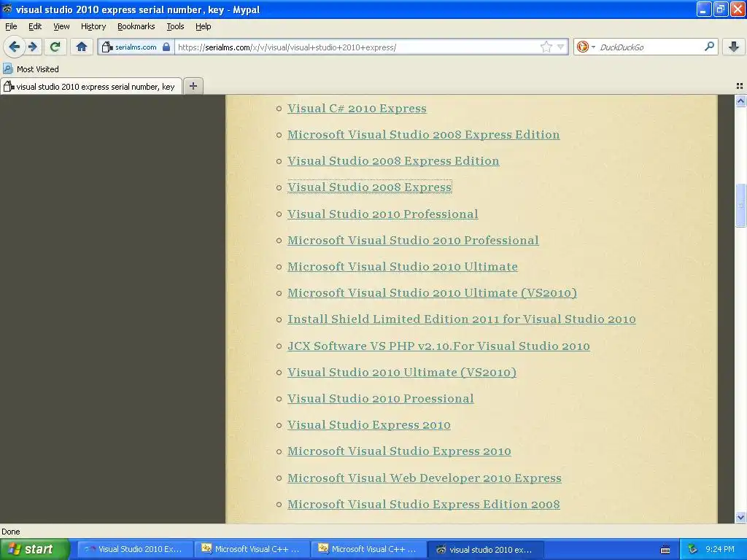Open the DuckDuckGo search engine selector
This screenshot has width=747, height=560.
[x=586, y=47]
